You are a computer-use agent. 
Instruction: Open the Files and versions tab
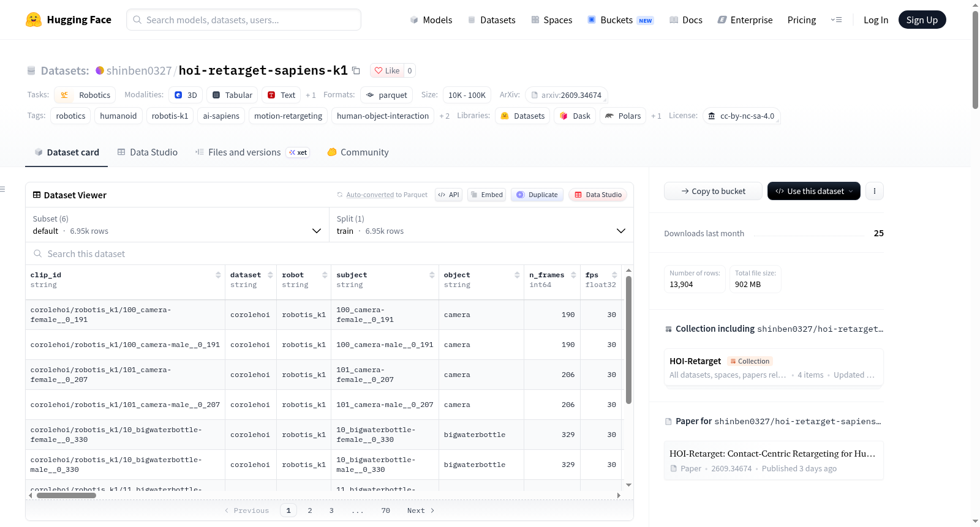click(x=252, y=152)
